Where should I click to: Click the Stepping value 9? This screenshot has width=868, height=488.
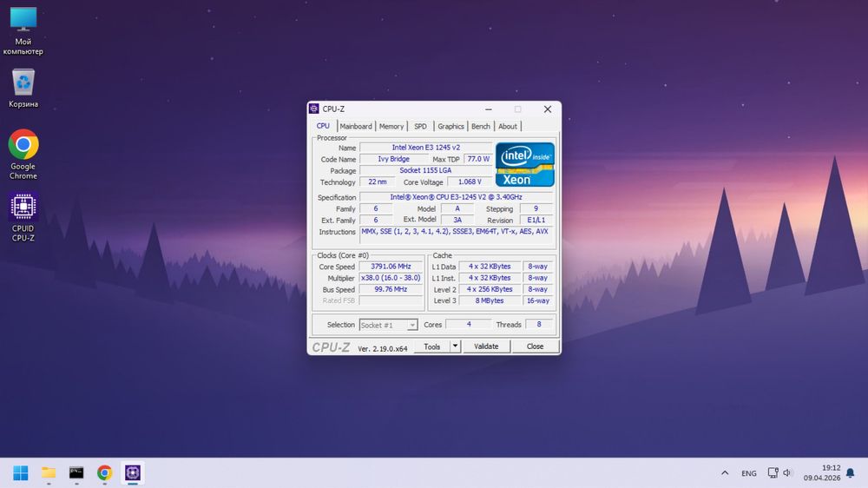pos(536,208)
